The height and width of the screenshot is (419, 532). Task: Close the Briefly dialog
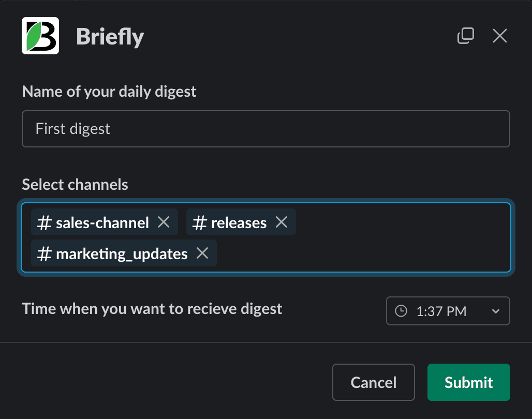(x=499, y=36)
